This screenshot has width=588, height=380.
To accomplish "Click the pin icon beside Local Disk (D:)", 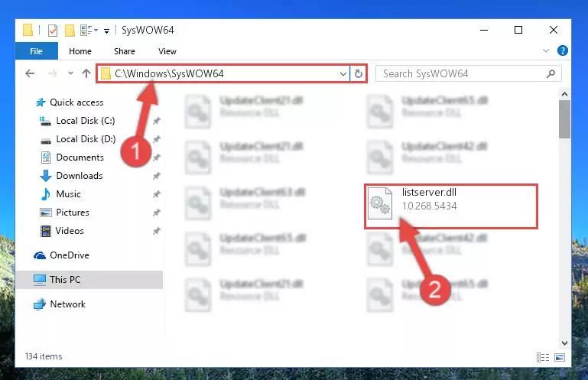I will coord(157,139).
